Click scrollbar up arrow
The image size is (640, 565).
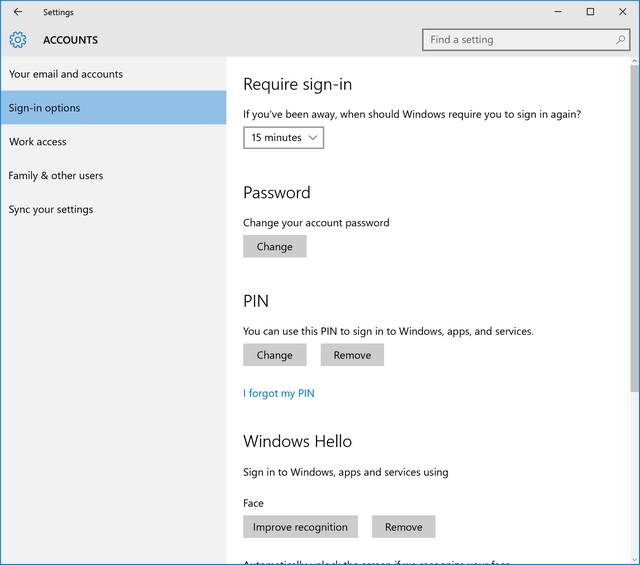pyautogui.click(x=635, y=61)
